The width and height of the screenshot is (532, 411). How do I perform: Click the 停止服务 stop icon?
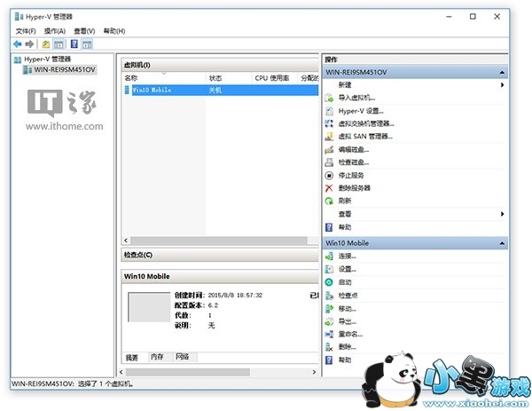point(329,175)
